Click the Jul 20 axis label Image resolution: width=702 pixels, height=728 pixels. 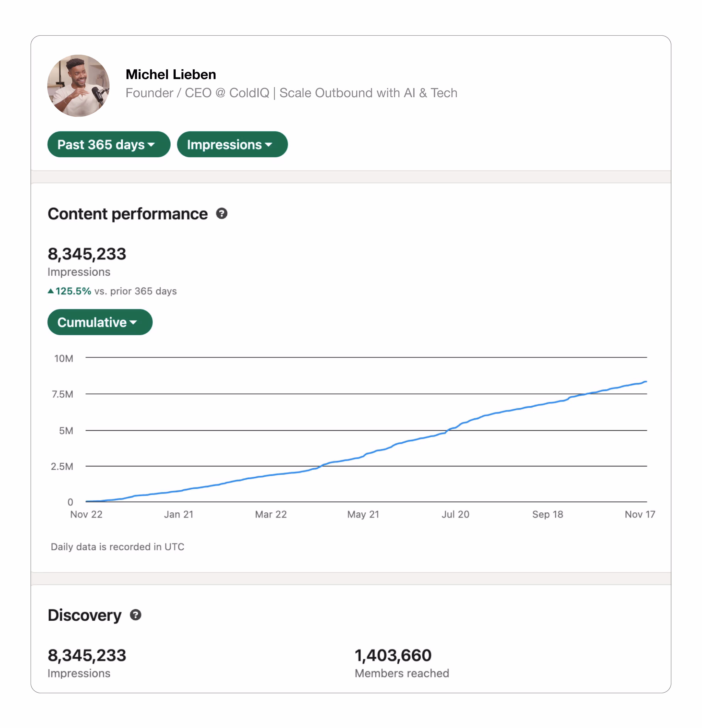coord(455,515)
